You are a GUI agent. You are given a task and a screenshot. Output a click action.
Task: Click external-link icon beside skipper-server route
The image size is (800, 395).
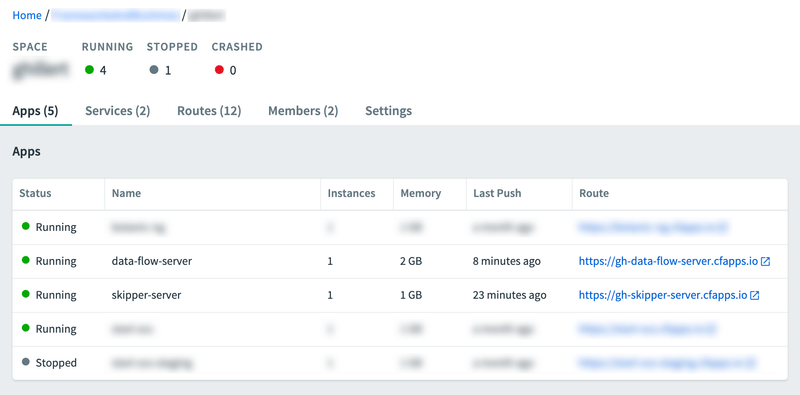[755, 295]
